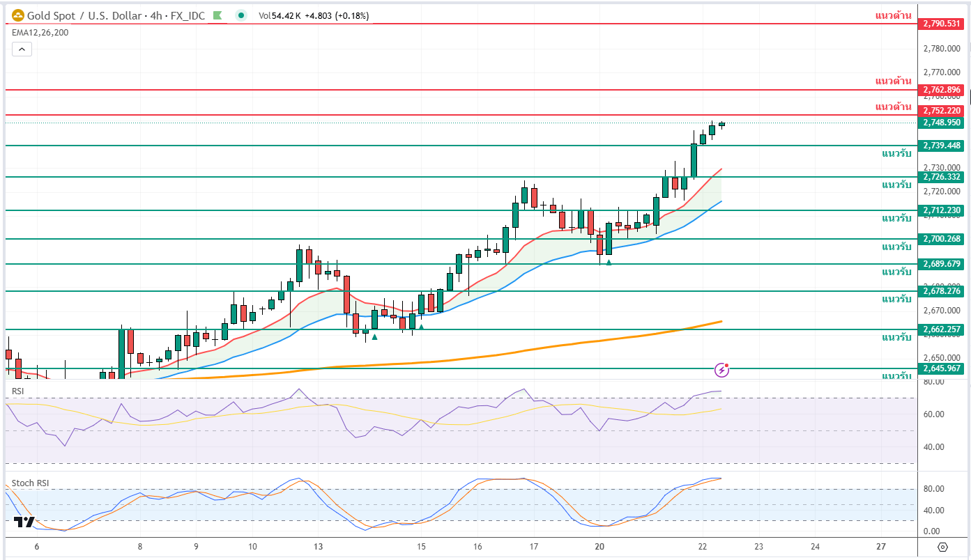Select the EMA12,26,200 indicator legend
Viewport: 971px width, 560px height.
[x=40, y=32]
